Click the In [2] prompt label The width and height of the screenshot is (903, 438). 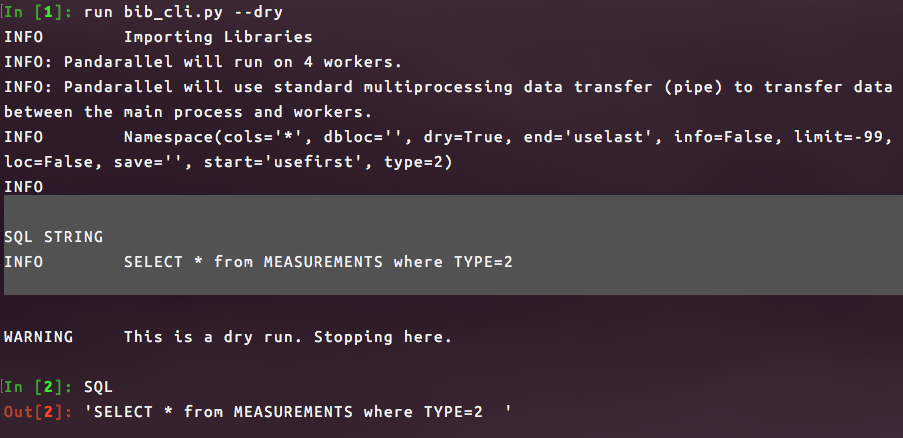tap(38, 387)
